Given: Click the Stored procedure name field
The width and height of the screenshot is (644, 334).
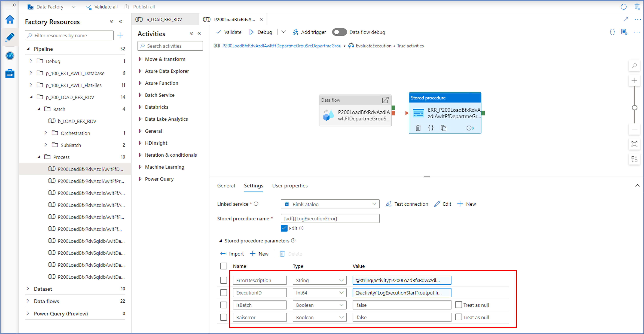Looking at the screenshot, I should (330, 218).
